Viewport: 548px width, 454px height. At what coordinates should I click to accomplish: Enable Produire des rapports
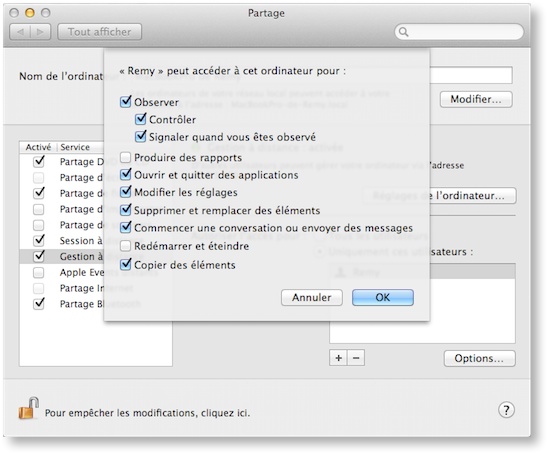pyautogui.click(x=125, y=157)
